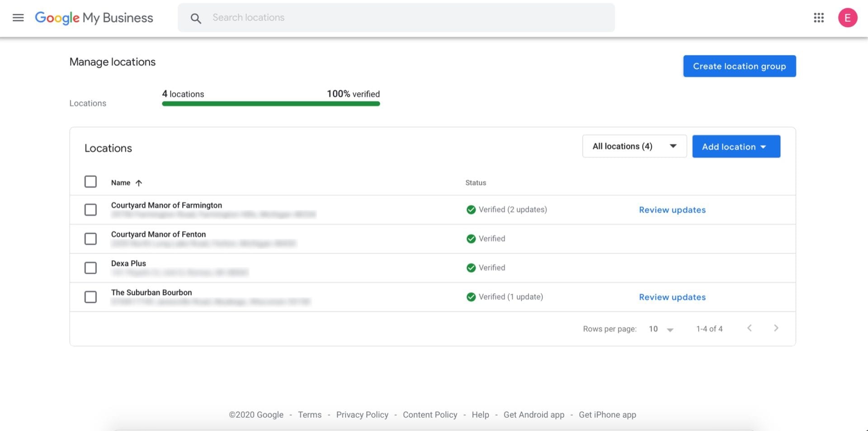Open Dexa Plus location

point(128,263)
